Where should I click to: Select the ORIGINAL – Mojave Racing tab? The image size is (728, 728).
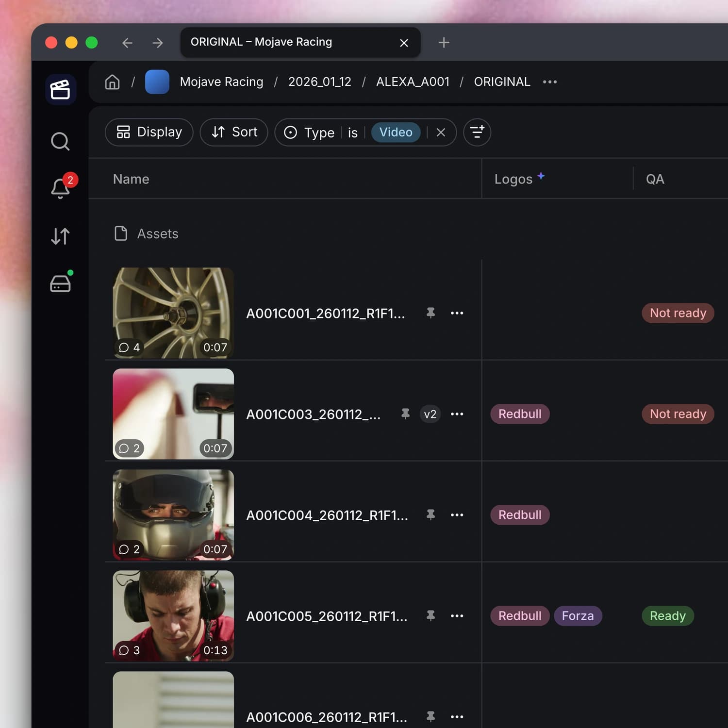300,42
